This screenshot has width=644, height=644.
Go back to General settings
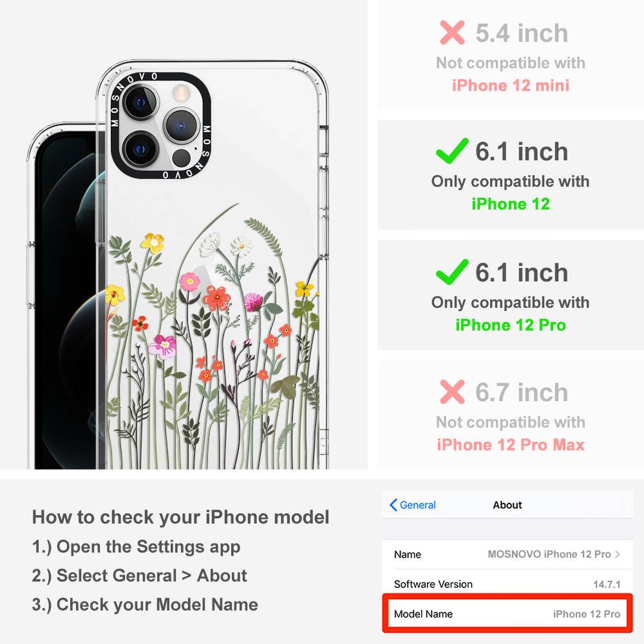(x=412, y=505)
